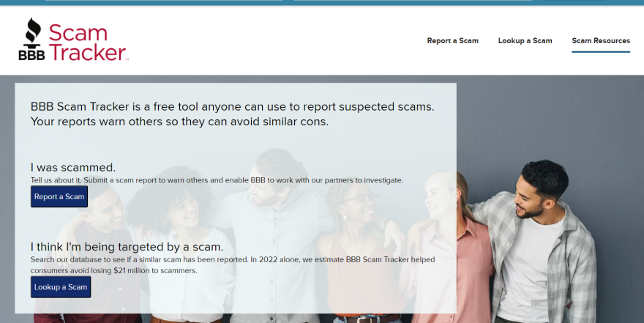
Task: Select the Scam Resources navigation tab
Action: coord(600,41)
